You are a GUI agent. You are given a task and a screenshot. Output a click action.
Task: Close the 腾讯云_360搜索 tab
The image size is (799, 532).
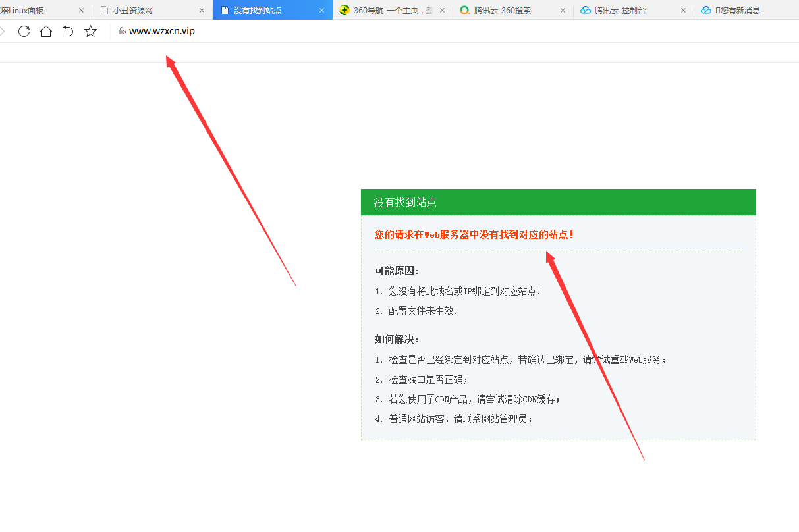(x=563, y=11)
